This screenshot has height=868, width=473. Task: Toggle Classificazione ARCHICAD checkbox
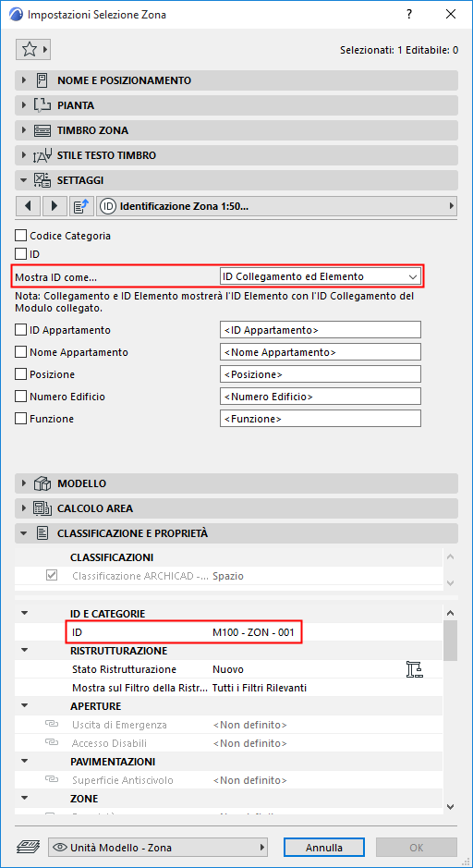tap(52, 576)
